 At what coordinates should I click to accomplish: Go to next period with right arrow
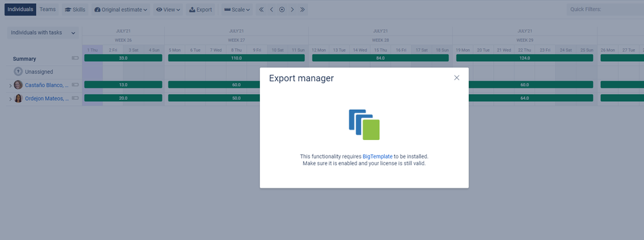292,10
